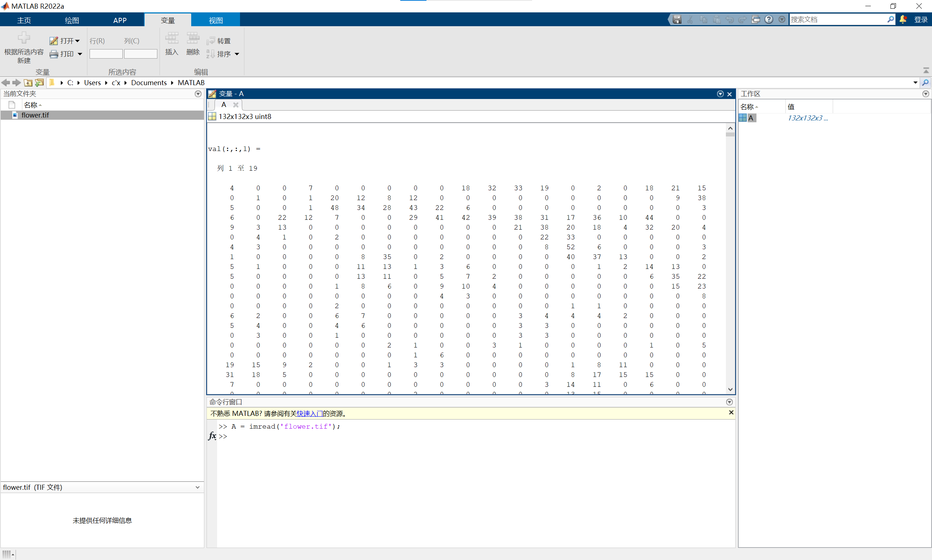
Task: Collapse the ribbon toolstrip arrow
Action: [x=926, y=71]
